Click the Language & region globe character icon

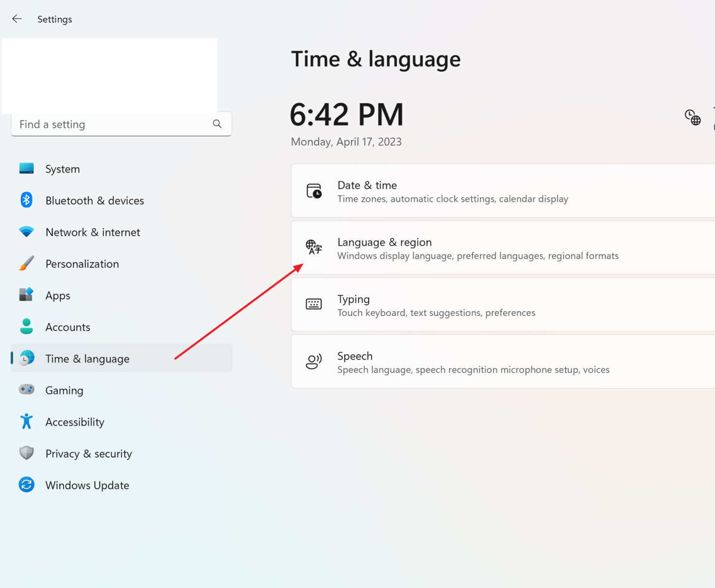(314, 247)
